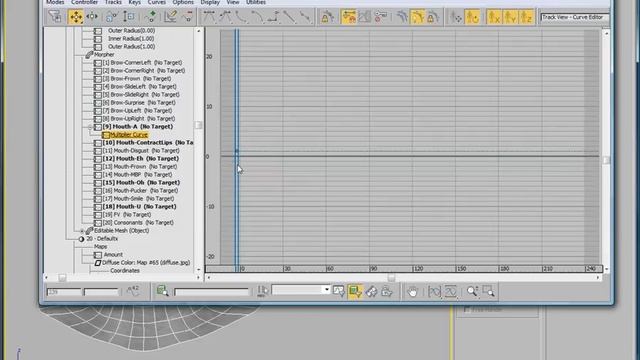
Task: Select the Move Keys tool
Action: (76, 17)
